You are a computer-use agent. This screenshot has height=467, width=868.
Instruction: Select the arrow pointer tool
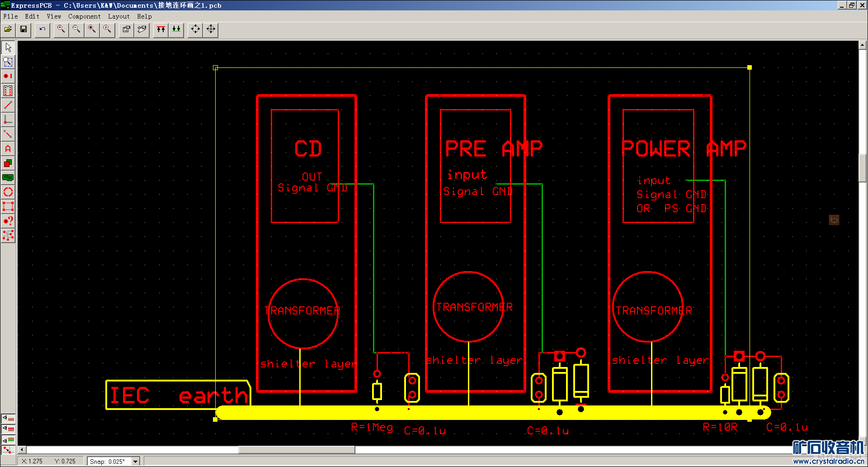point(8,47)
